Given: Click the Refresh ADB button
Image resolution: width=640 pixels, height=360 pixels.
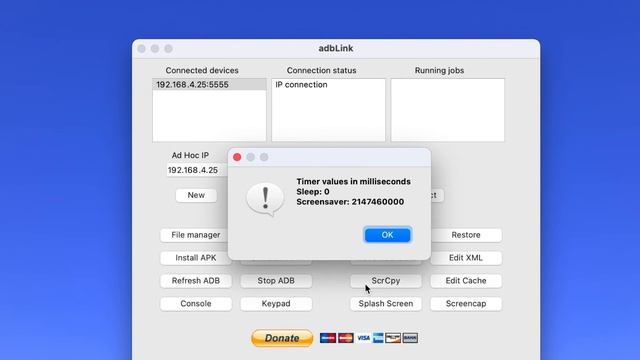Looking at the screenshot, I should [196, 280].
